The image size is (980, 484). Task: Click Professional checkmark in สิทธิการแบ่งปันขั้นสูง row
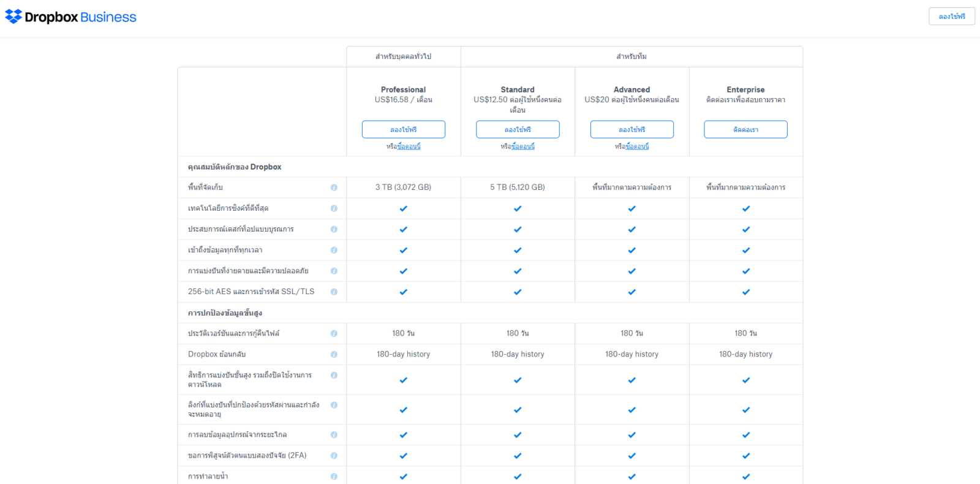pos(403,380)
